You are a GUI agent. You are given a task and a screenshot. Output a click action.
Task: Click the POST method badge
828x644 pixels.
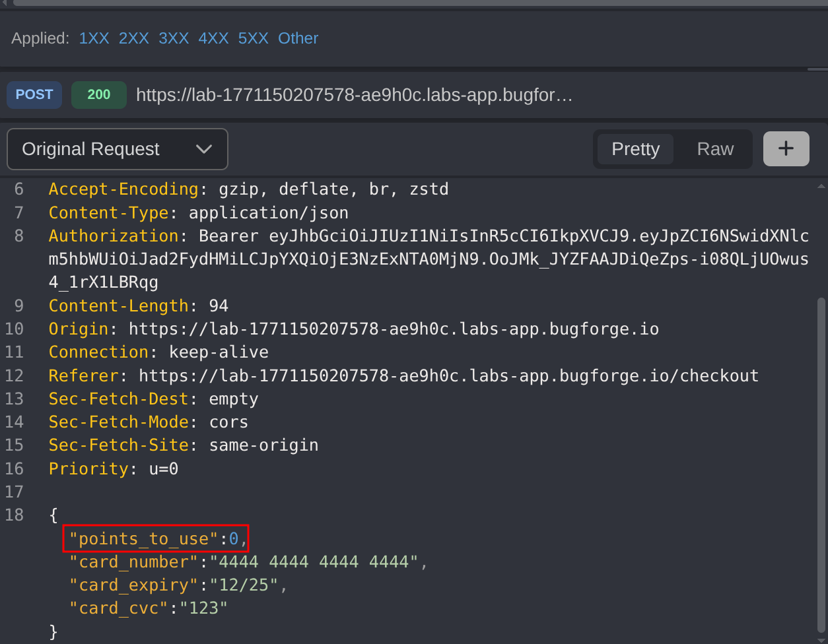pyautogui.click(x=34, y=95)
